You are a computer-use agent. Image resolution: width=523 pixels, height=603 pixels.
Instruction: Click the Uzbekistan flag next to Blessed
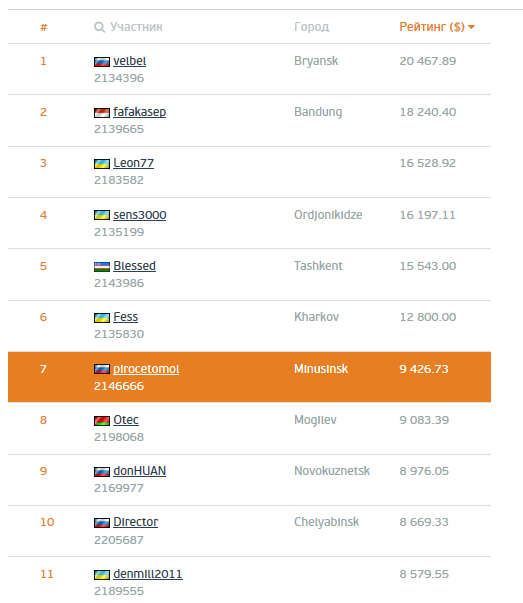pos(102,267)
